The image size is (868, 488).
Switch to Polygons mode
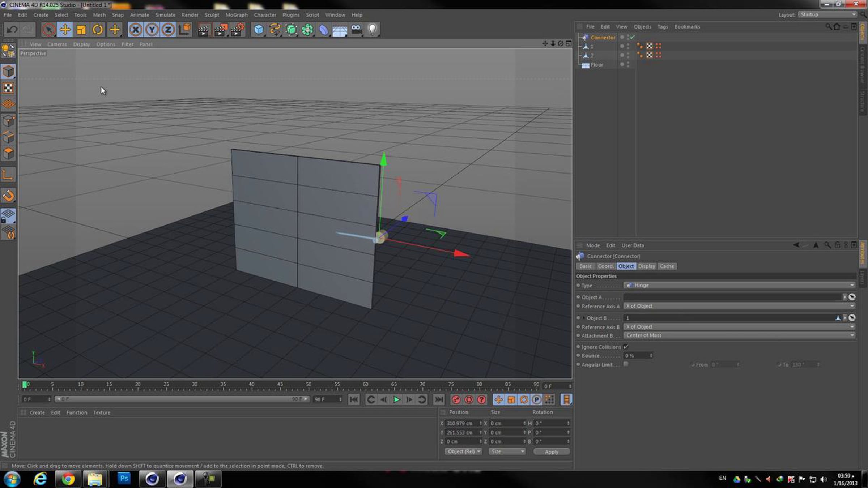pos(8,153)
